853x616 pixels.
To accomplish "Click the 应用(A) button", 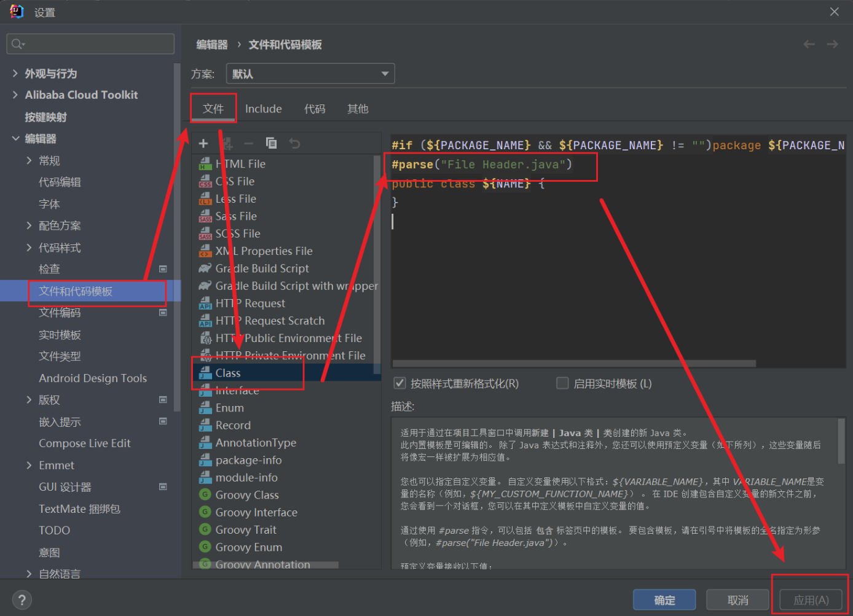I will (811, 600).
